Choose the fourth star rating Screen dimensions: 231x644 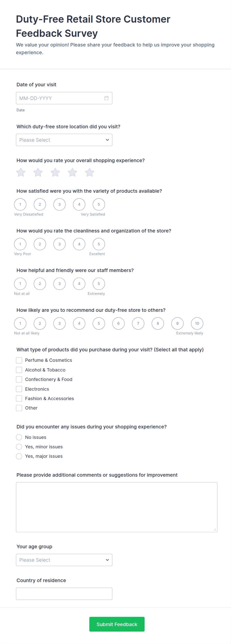(73, 172)
